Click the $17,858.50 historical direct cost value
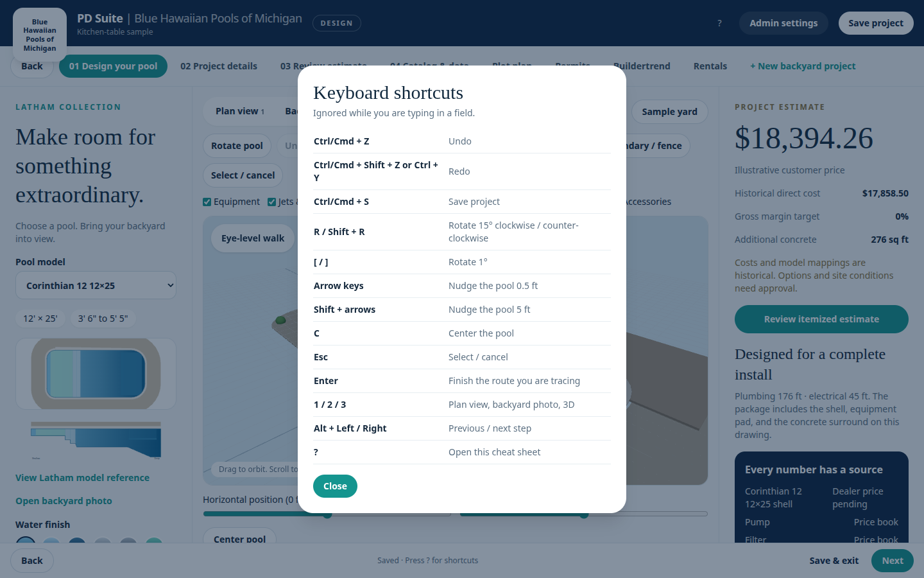Screen dimensions: 924x578 [x=885, y=193]
